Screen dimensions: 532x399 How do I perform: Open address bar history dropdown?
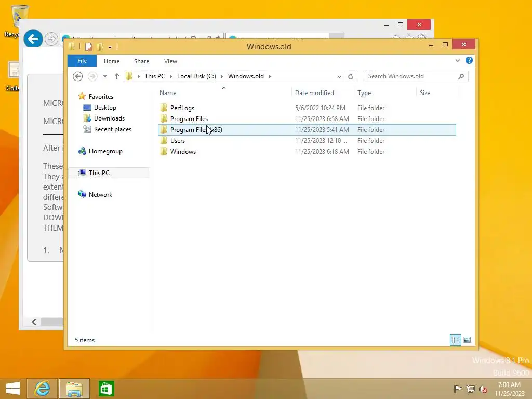[x=339, y=77]
